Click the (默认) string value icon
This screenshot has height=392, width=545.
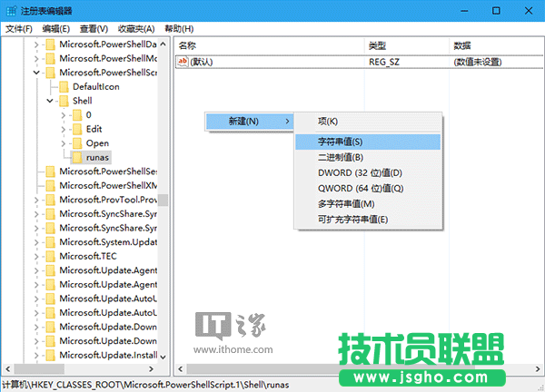(x=183, y=62)
